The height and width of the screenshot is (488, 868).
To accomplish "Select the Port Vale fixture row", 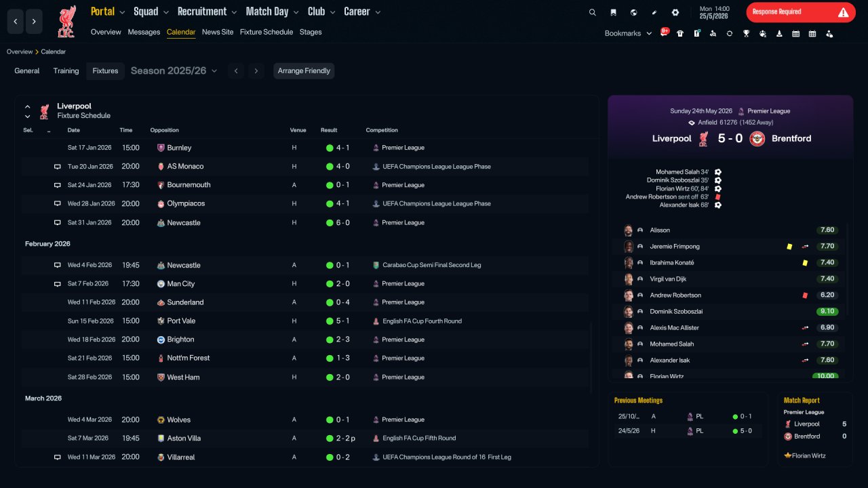I will pyautogui.click(x=304, y=321).
